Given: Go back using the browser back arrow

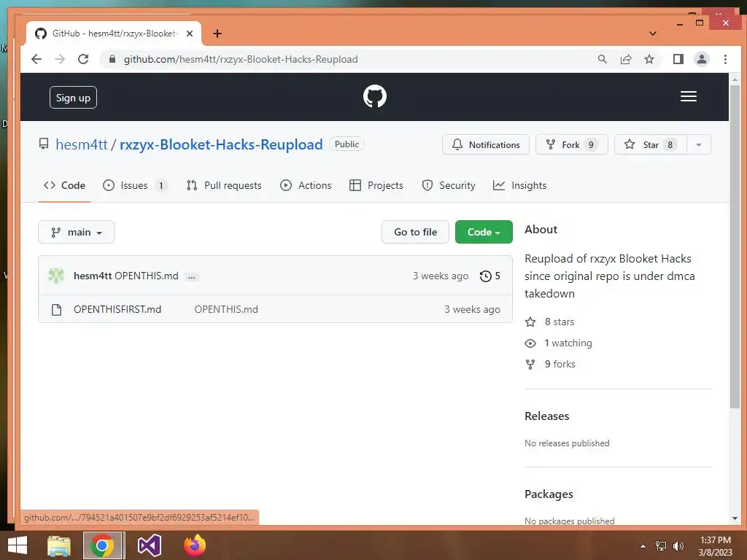Looking at the screenshot, I should coord(36,59).
